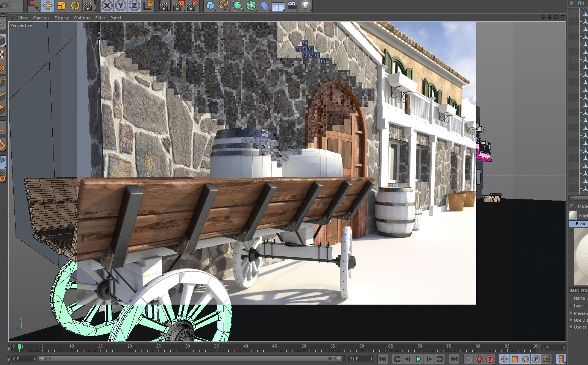
Task: Toggle Z axis lock
Action: [x=134, y=5]
